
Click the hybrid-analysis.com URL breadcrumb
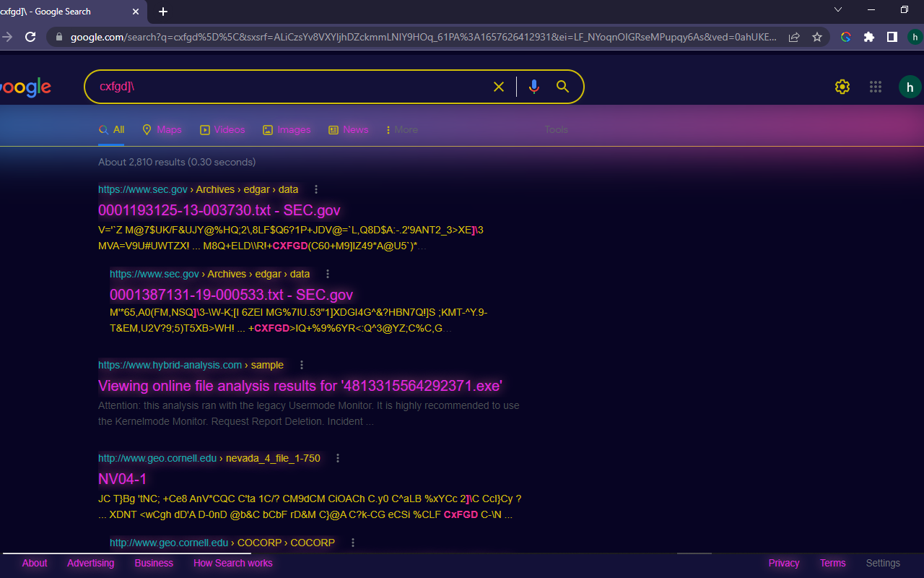coord(191,365)
